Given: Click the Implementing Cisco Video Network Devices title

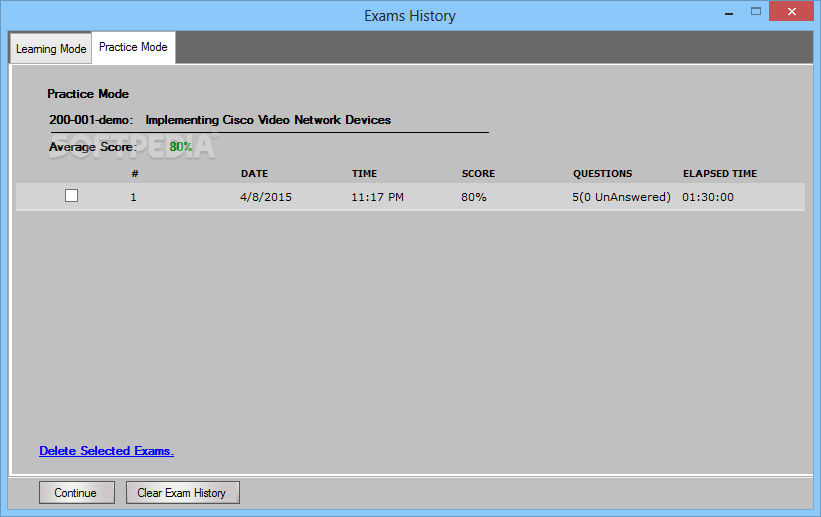Looking at the screenshot, I should pyautogui.click(x=268, y=120).
